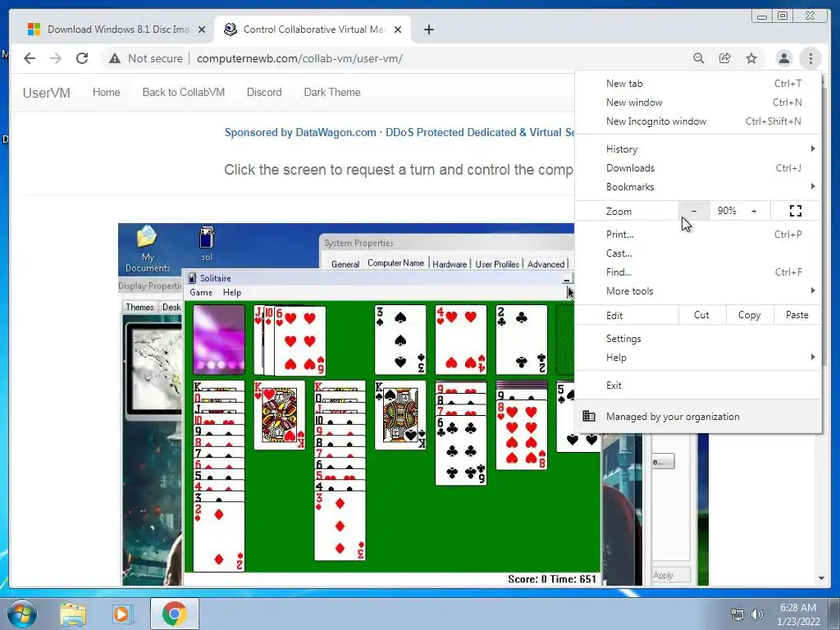
Task: Select New tab menu entry
Action: coord(698,84)
